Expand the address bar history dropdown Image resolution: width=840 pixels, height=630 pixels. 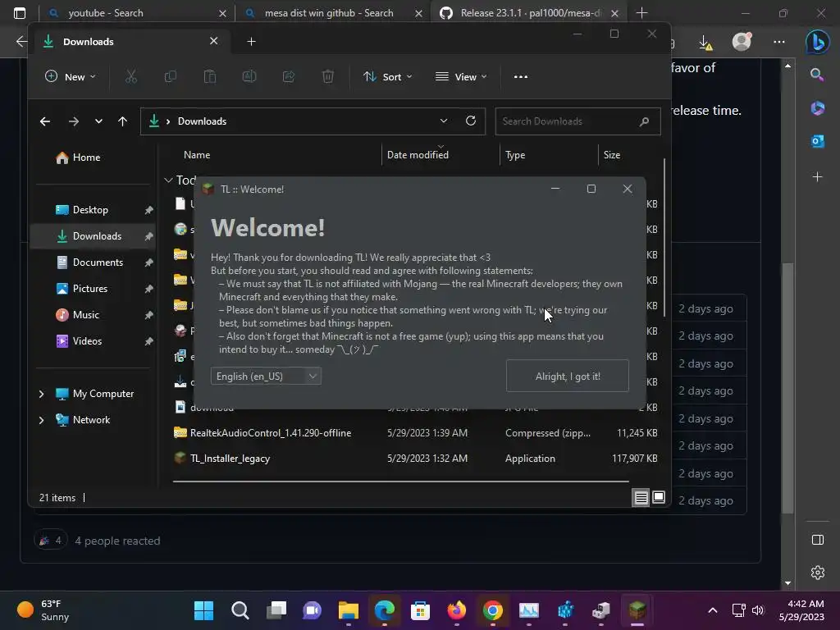[444, 121]
